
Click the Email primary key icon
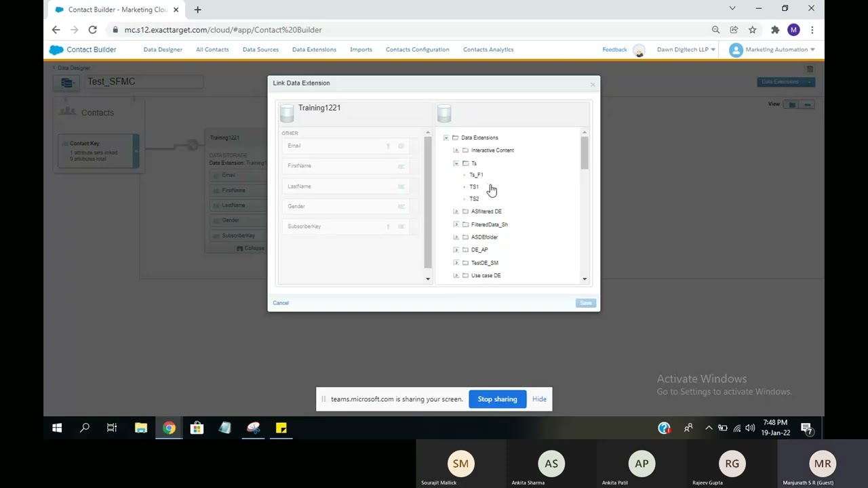click(x=389, y=146)
